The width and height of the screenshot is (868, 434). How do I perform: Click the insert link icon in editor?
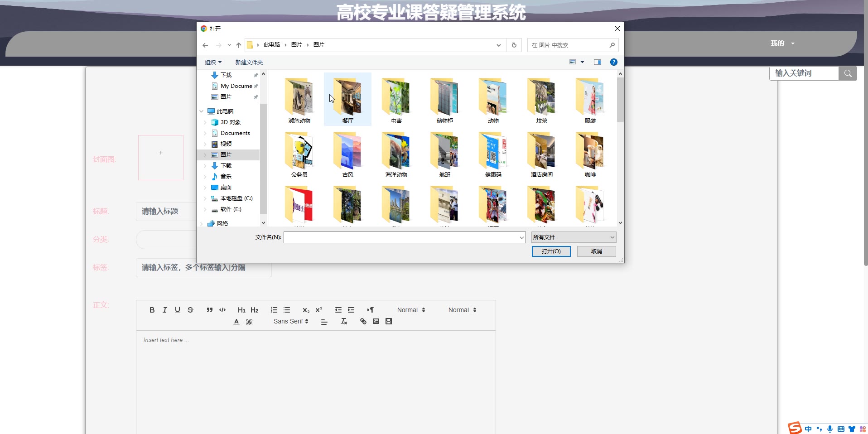click(363, 321)
